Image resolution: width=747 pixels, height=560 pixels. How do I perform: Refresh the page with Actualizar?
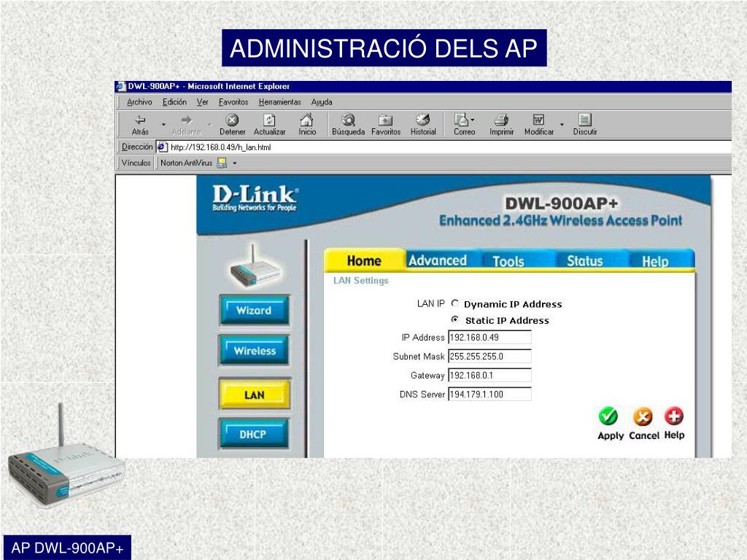pyautogui.click(x=269, y=125)
